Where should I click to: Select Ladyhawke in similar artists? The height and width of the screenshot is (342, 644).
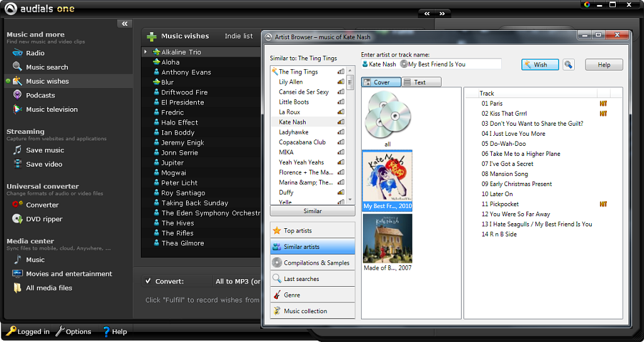pyautogui.click(x=294, y=132)
